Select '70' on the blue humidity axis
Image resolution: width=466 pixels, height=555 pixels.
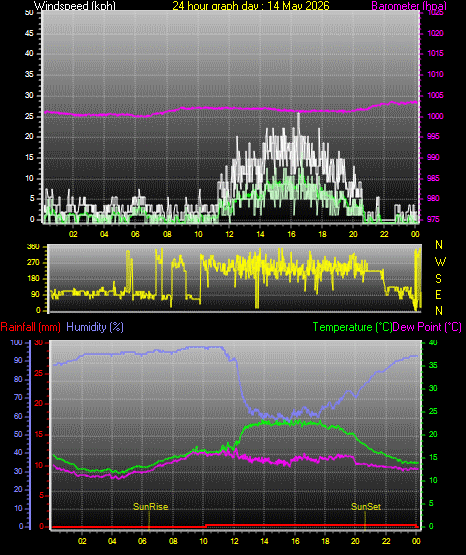click(18, 397)
